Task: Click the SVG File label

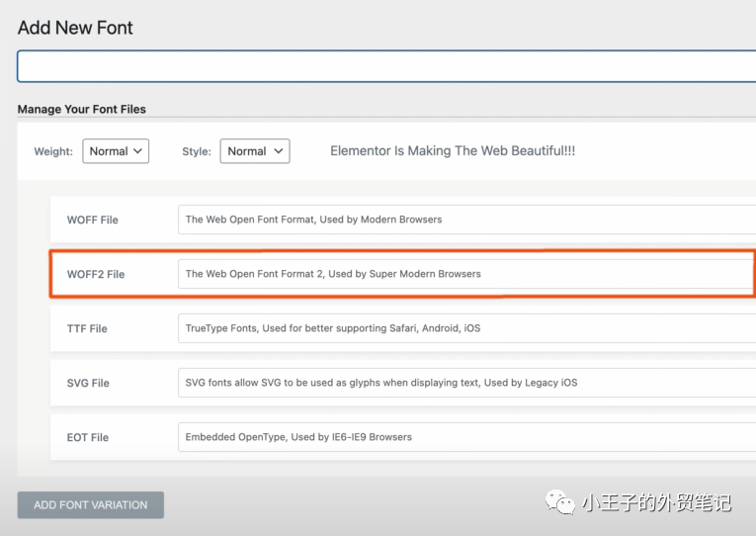Action: pyautogui.click(x=88, y=383)
